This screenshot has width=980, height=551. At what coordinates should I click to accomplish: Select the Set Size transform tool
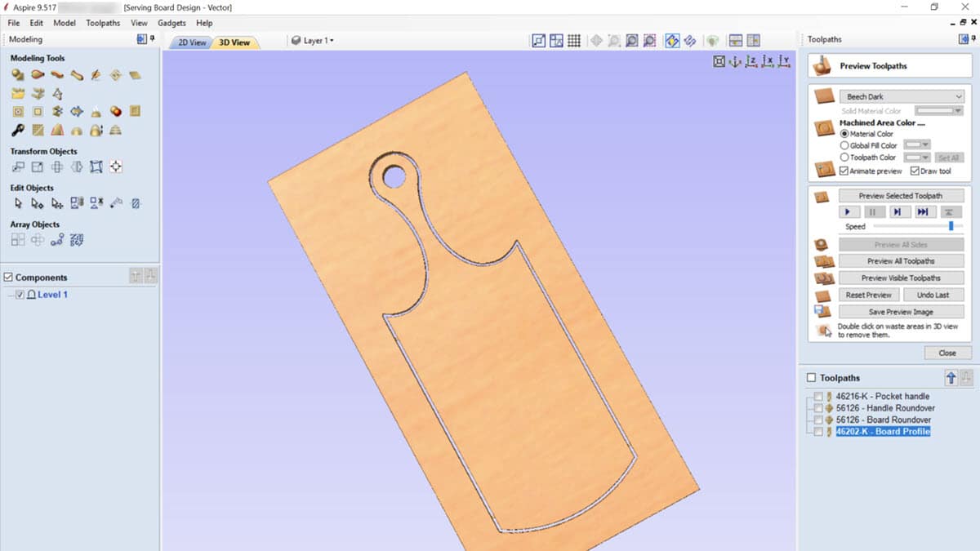38,167
